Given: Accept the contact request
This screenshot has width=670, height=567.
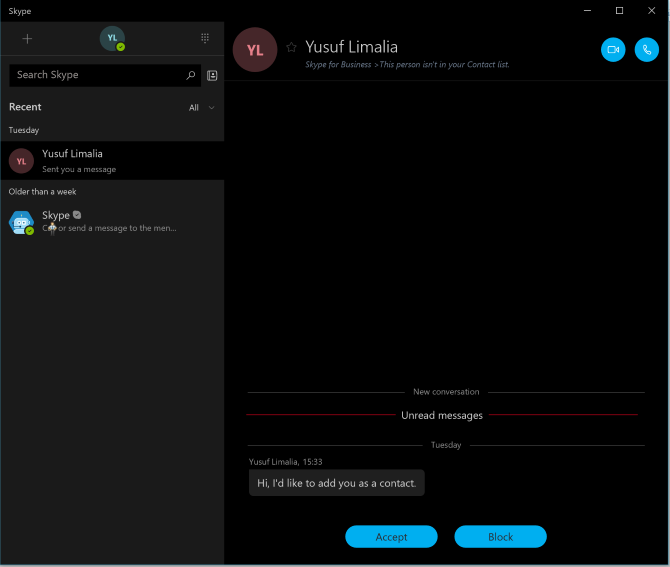Looking at the screenshot, I should point(391,537).
